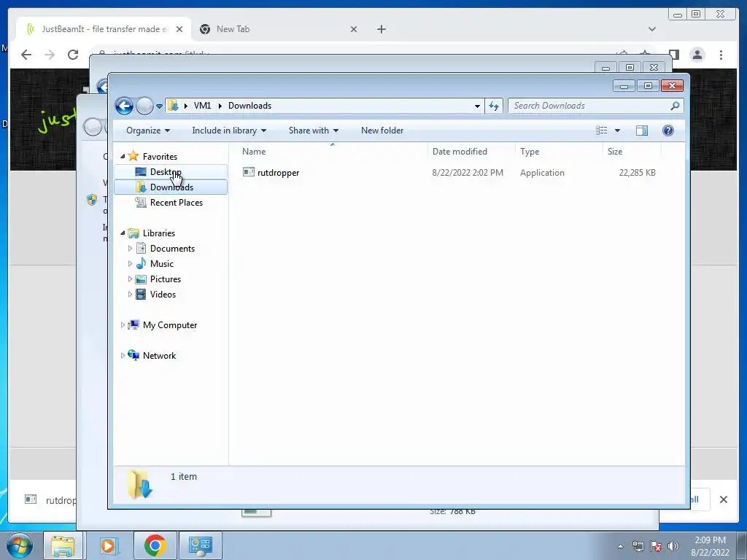Expand the Videos library
This screenshot has height=560, width=747.
pos(130,294)
